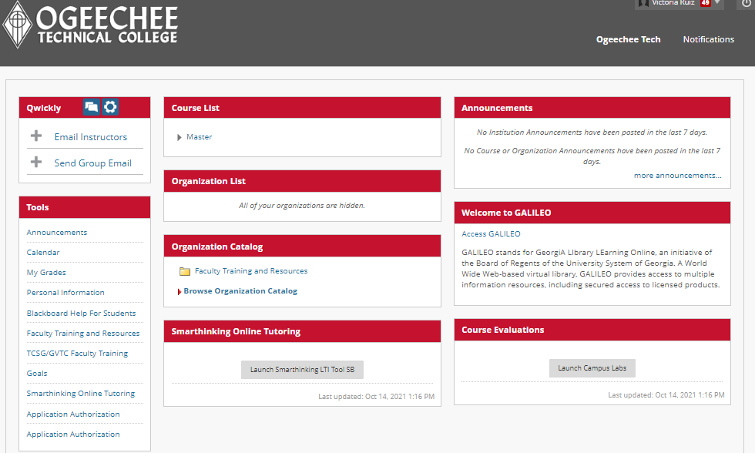Click the red notification count badge

coord(705,3)
